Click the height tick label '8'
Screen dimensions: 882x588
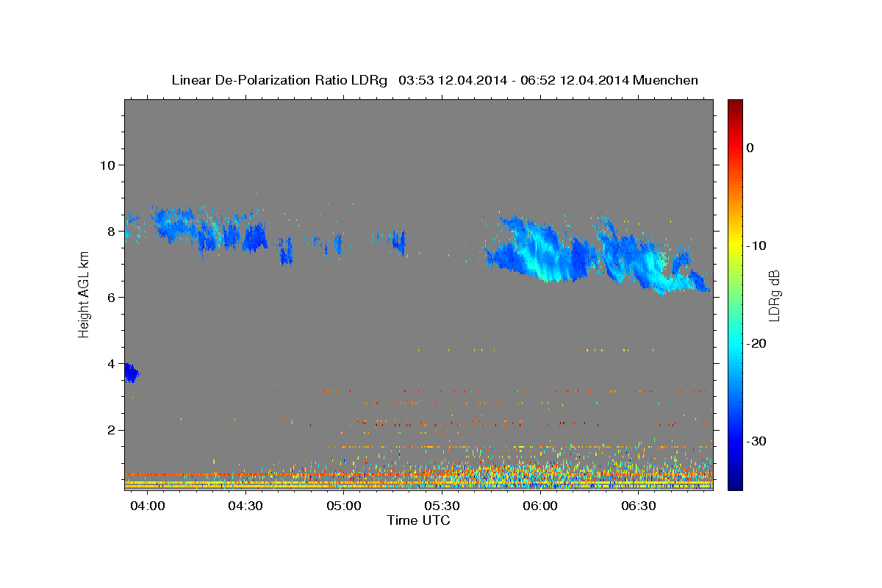[112, 231]
